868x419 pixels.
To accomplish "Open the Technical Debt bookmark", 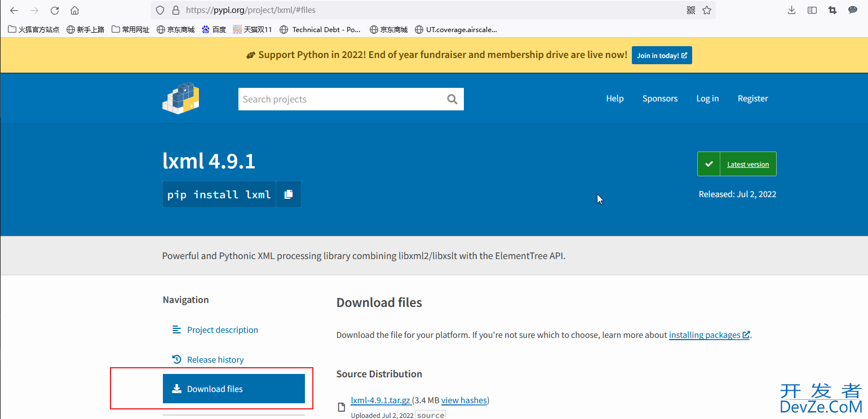I will tap(320, 29).
